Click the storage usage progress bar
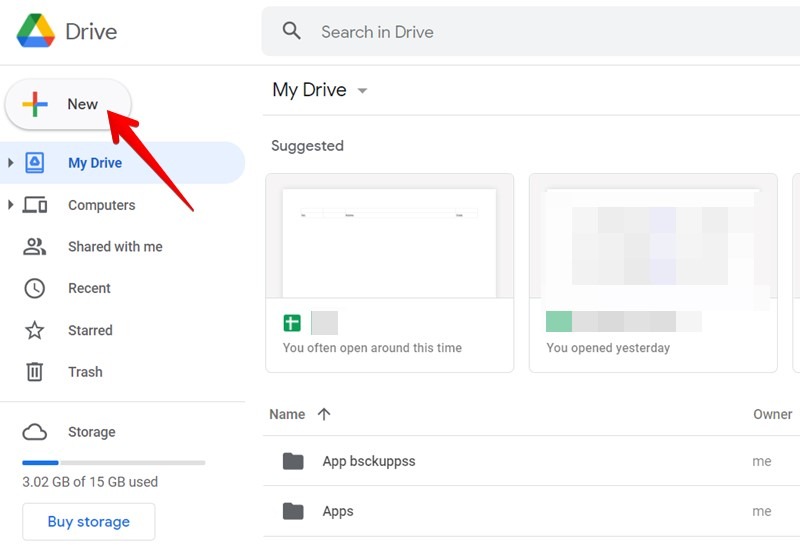The image size is (800, 545). click(x=114, y=463)
